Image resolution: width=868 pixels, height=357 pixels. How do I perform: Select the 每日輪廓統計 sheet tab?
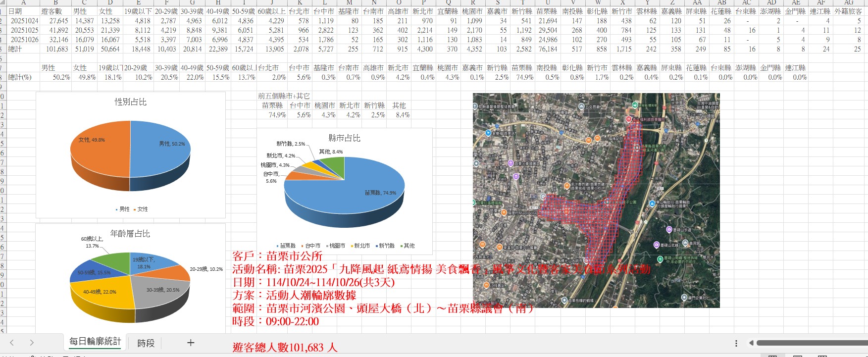coord(95,342)
